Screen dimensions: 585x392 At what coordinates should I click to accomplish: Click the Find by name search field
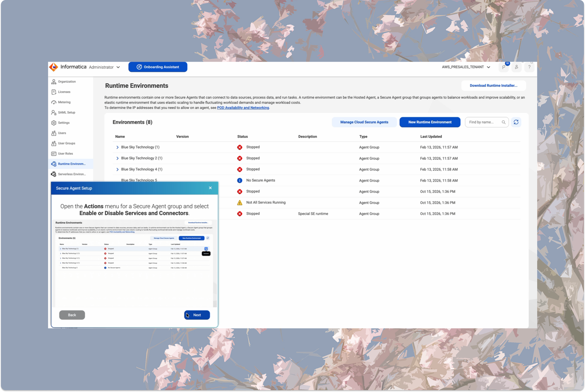487,122
